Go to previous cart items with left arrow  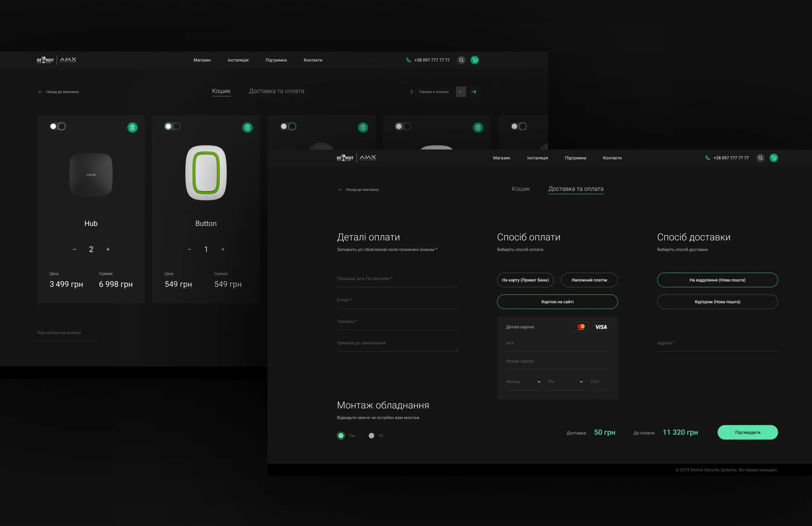click(461, 92)
